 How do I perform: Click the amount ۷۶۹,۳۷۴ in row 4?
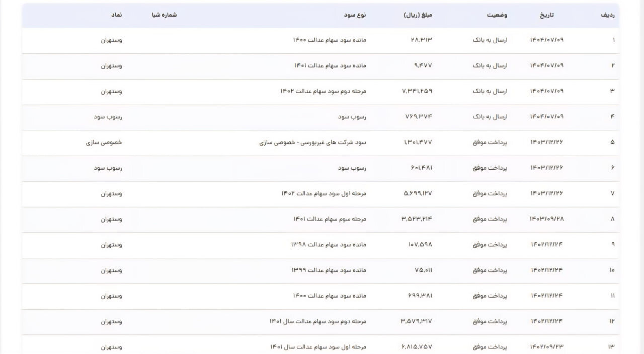pos(419,117)
